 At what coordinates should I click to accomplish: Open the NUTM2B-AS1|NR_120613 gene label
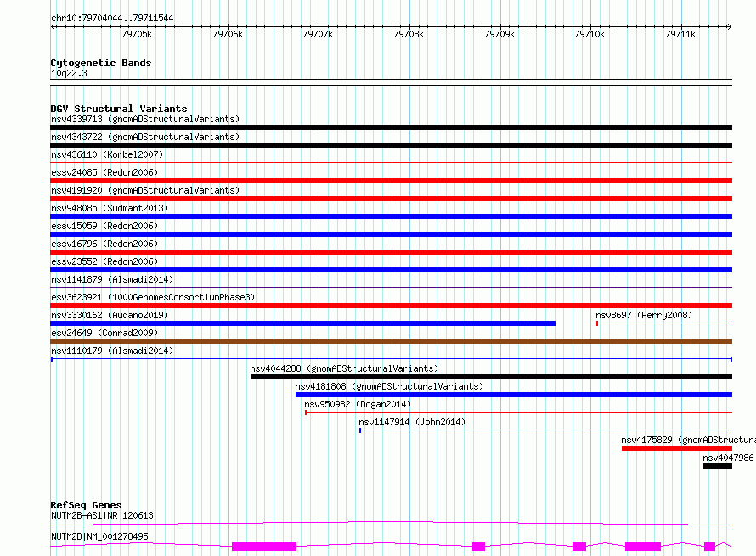point(102,515)
